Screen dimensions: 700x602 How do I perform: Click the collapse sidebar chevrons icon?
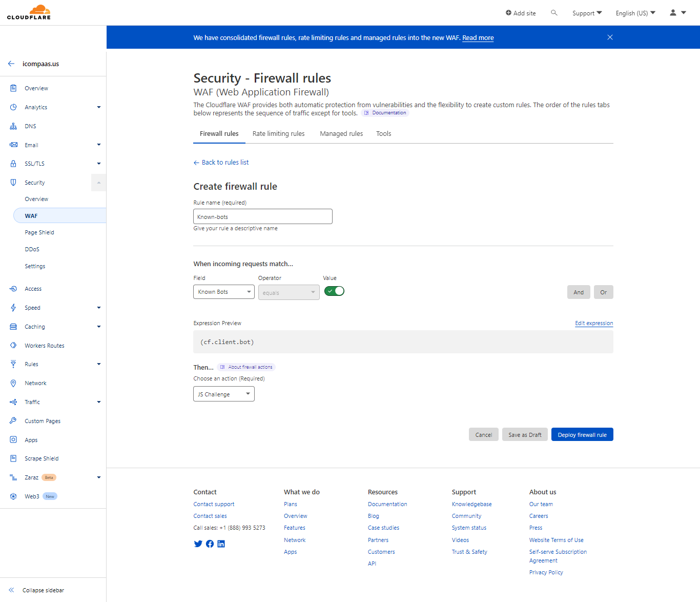(x=11, y=590)
